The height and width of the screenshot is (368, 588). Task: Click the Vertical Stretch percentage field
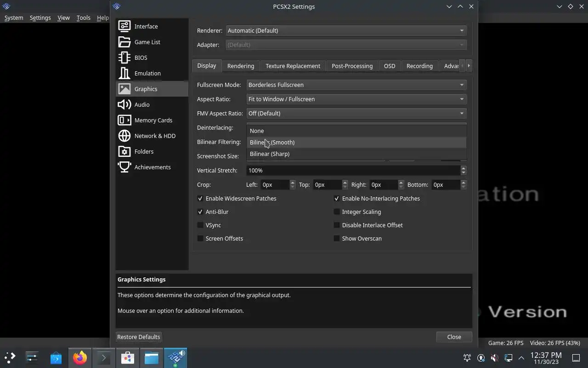tap(353, 170)
